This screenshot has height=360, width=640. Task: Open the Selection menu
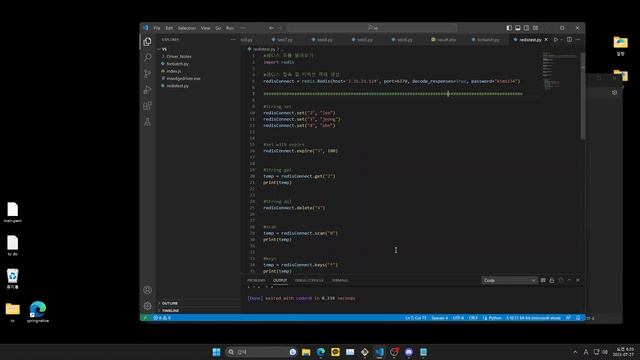187,28
